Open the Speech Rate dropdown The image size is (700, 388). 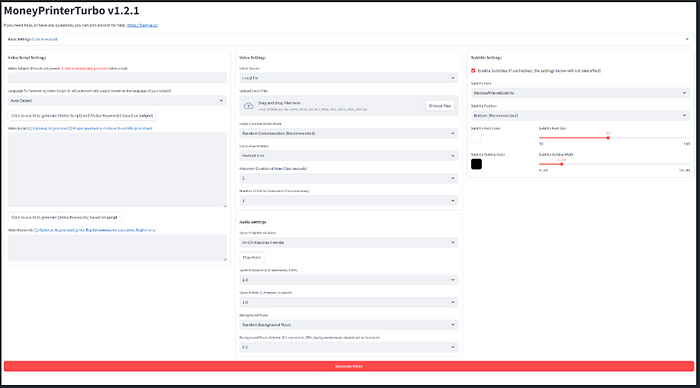pos(348,302)
